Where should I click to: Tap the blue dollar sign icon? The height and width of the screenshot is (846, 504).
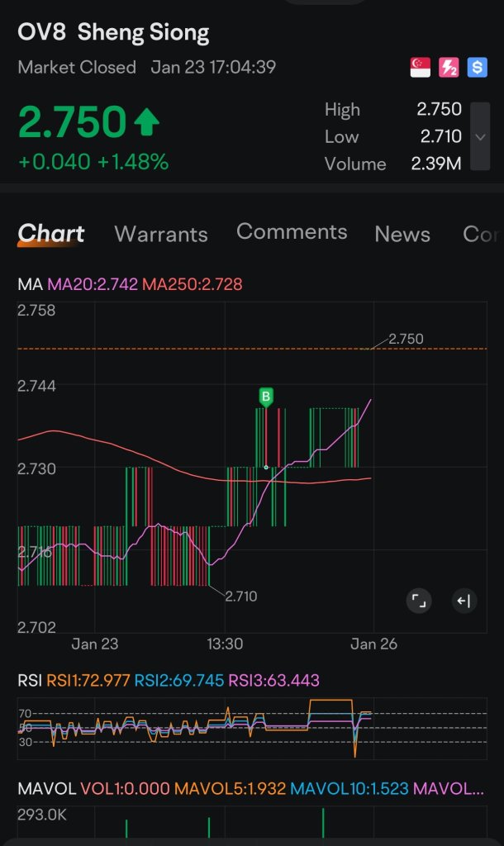click(x=477, y=68)
